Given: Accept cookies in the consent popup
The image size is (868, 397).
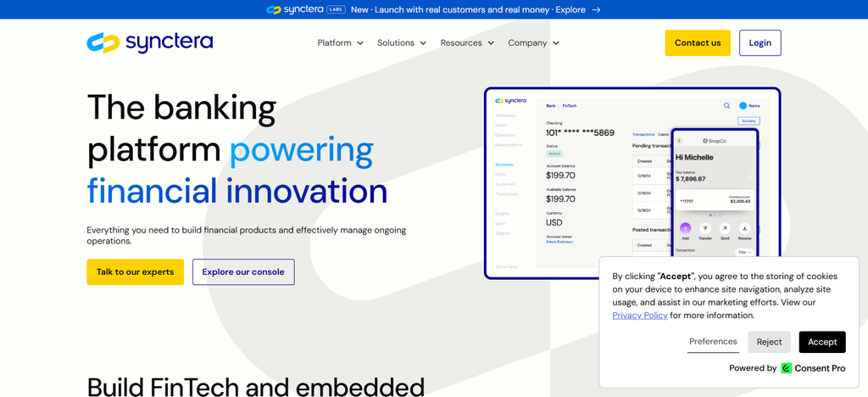Looking at the screenshot, I should [822, 342].
